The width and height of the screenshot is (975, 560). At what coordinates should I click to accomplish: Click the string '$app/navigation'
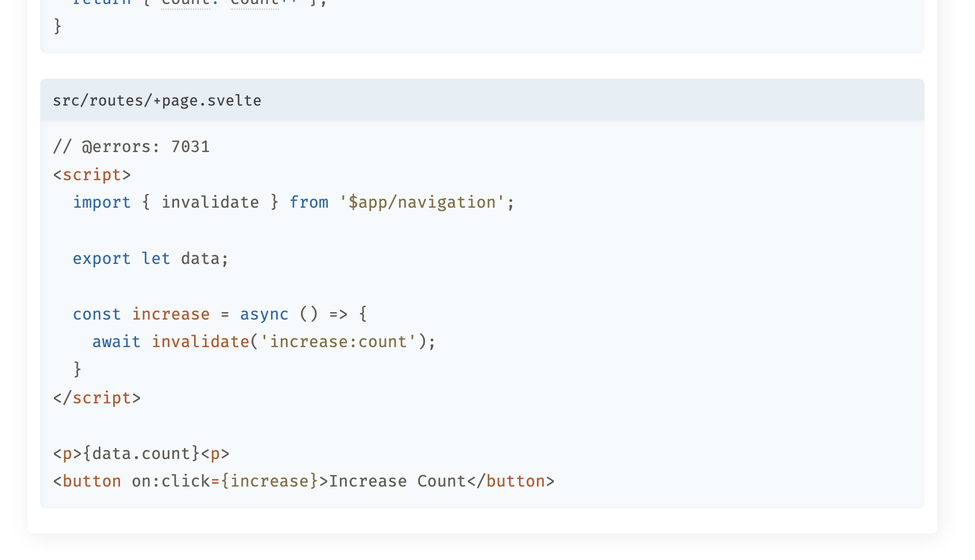[x=422, y=203]
